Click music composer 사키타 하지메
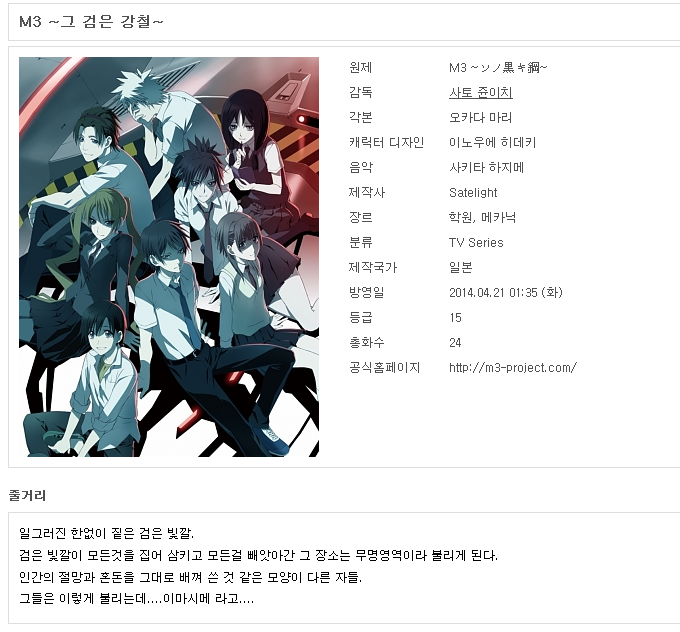 (486, 167)
